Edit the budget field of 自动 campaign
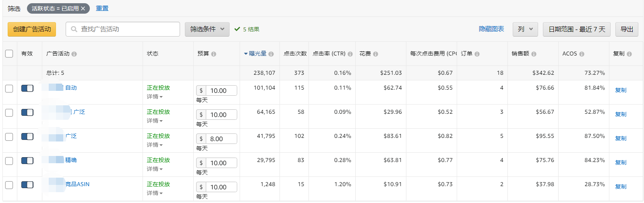Viewport: 644px width, 203px height. (221, 91)
